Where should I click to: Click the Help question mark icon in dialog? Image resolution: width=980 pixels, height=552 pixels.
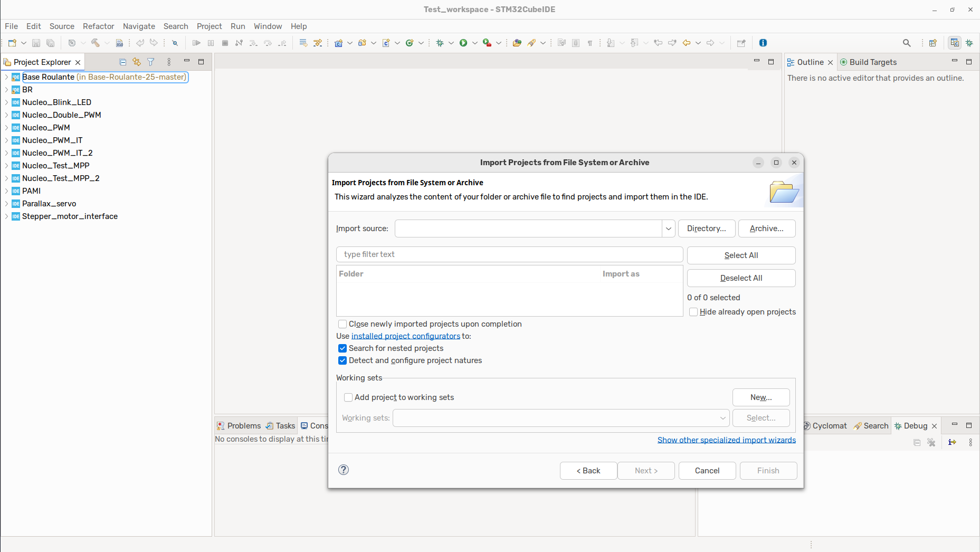(344, 470)
